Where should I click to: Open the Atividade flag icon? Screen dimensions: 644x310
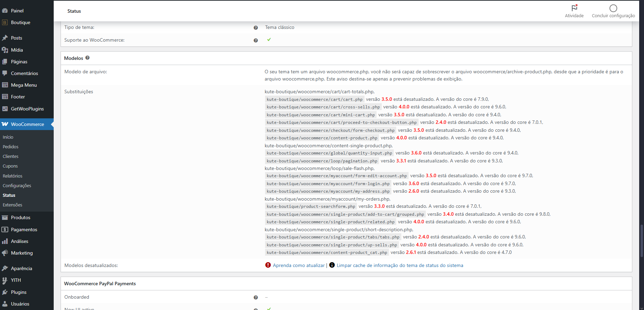574,8
